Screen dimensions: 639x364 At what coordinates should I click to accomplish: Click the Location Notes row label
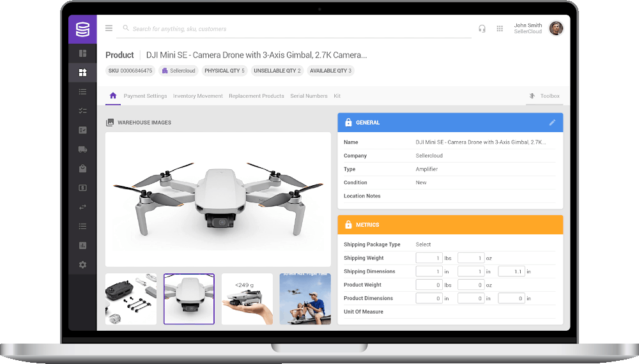362,196
